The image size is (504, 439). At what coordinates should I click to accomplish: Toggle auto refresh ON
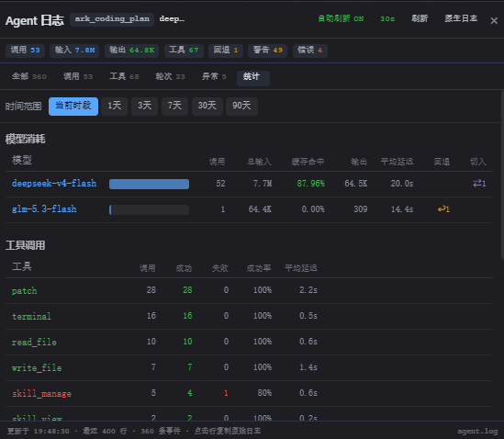click(x=341, y=18)
